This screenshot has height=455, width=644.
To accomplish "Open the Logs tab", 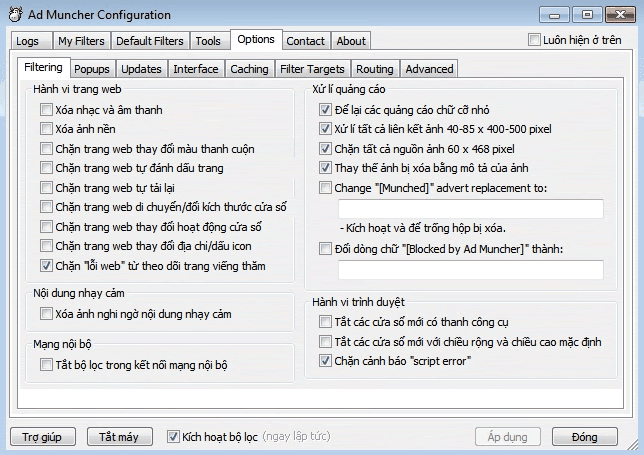I will coord(30,41).
